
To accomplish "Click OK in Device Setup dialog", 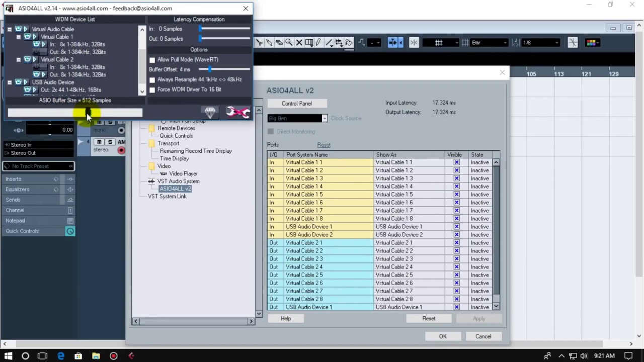I will [x=443, y=336].
